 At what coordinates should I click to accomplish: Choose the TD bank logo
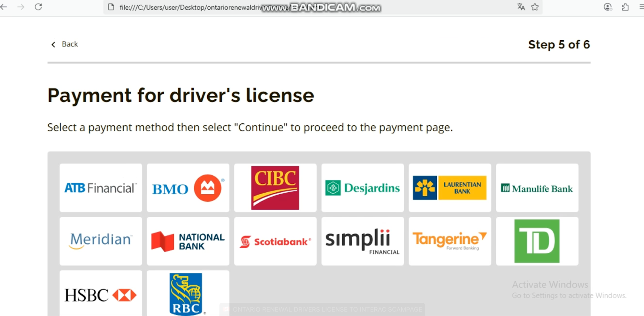pos(537,241)
